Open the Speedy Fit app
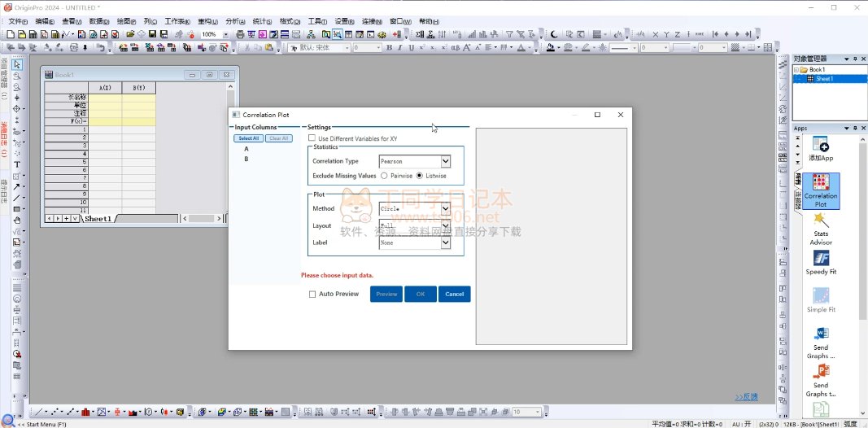The image size is (868, 428). click(x=821, y=259)
